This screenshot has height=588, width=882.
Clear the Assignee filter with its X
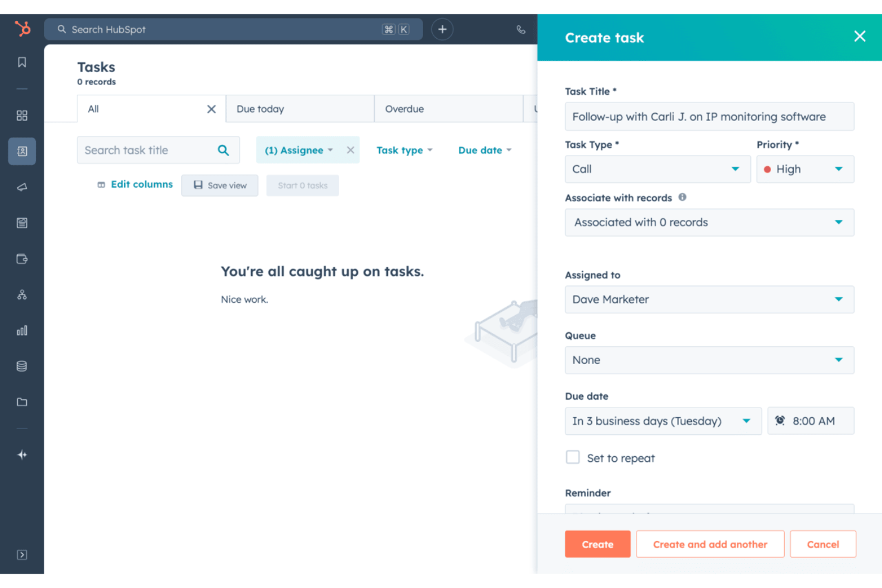coord(350,150)
